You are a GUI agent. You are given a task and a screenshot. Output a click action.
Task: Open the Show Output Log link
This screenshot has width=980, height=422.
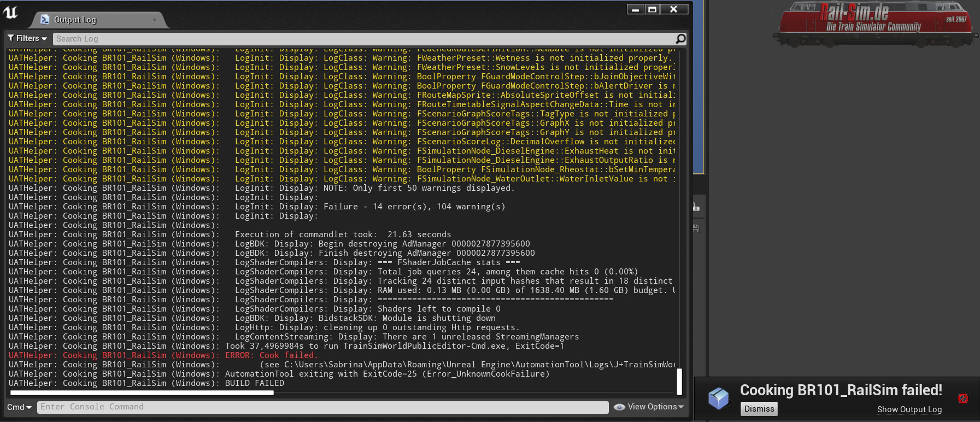pos(909,409)
